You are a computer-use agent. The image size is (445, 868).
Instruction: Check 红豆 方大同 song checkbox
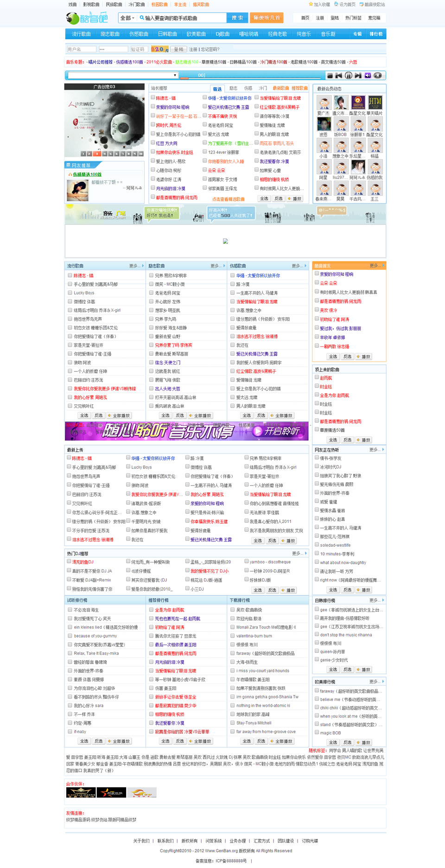[x=153, y=143]
